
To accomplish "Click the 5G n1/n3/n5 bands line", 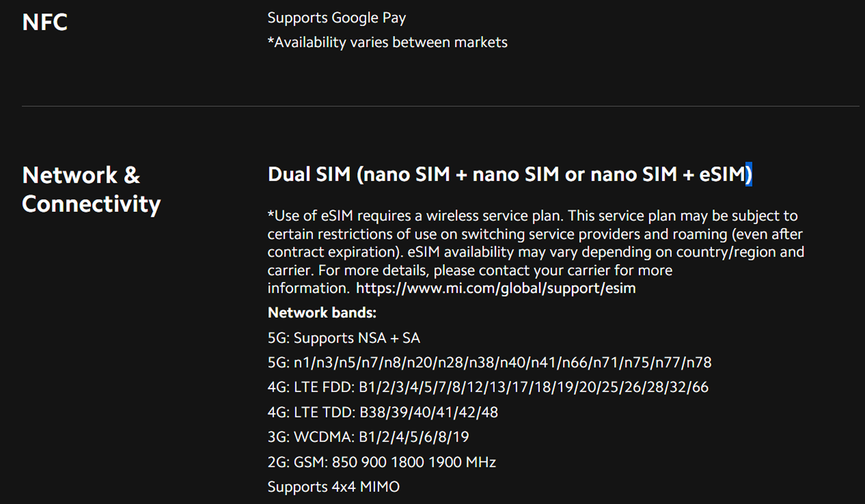I will pos(490,363).
